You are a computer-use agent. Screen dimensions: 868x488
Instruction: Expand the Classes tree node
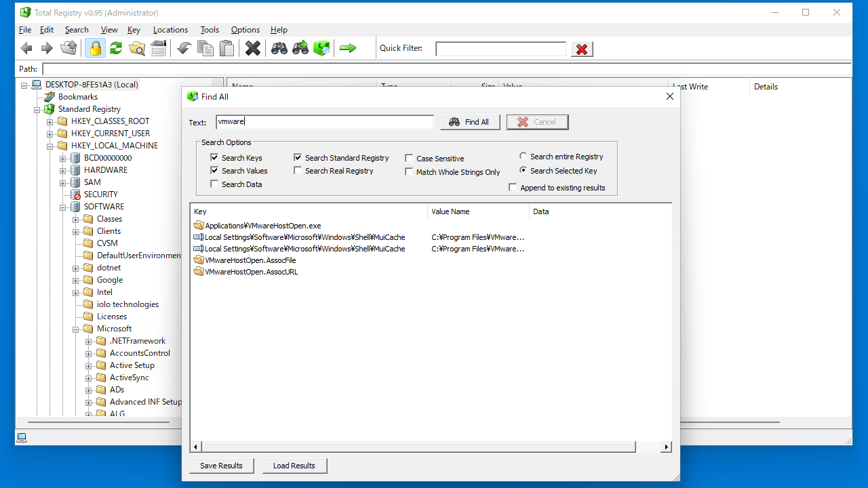click(x=76, y=220)
